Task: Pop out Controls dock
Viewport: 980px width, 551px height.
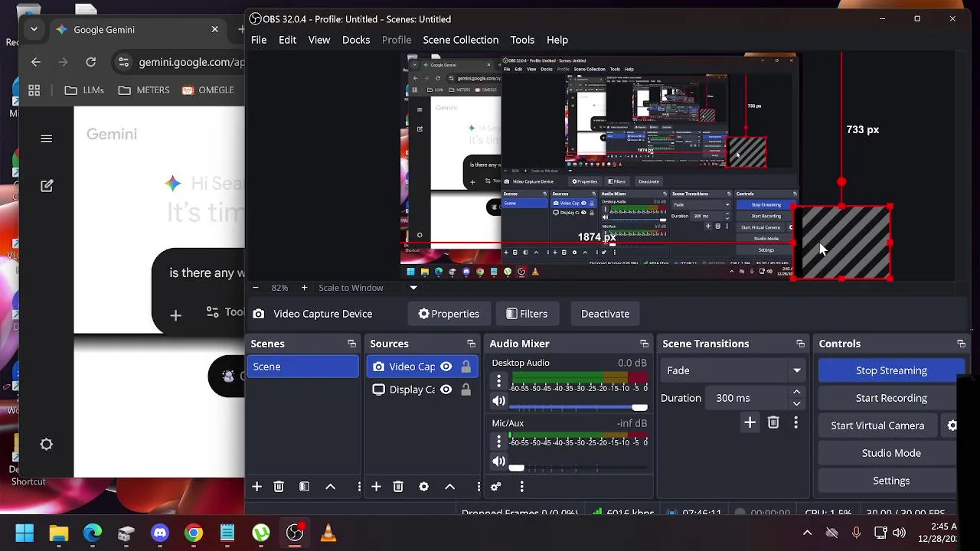Action: point(961,344)
